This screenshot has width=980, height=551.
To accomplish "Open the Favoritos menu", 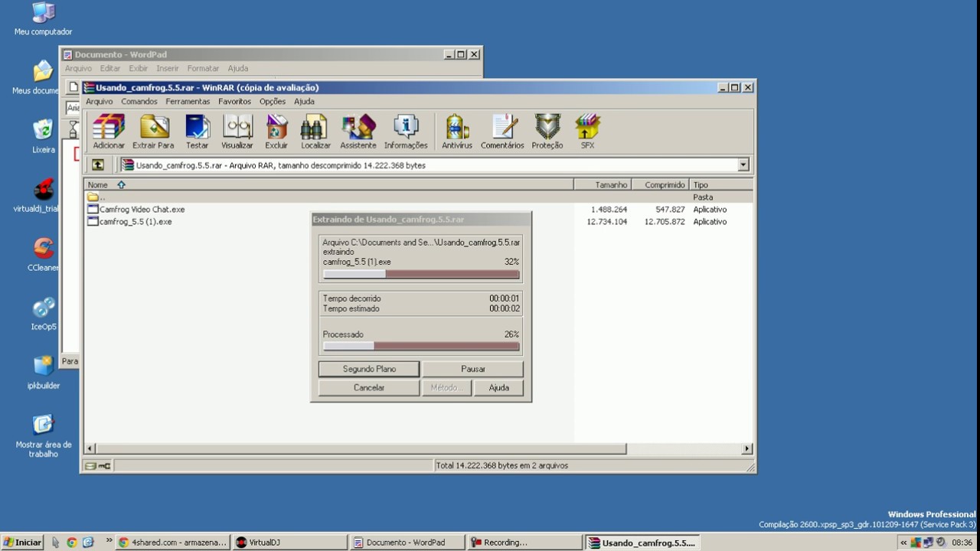I will click(x=234, y=101).
